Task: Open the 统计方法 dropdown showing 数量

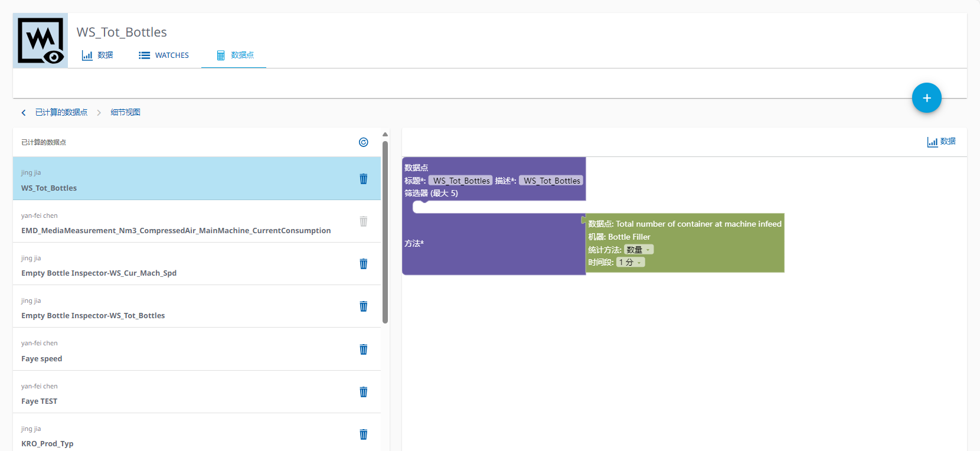Action: pyautogui.click(x=639, y=250)
